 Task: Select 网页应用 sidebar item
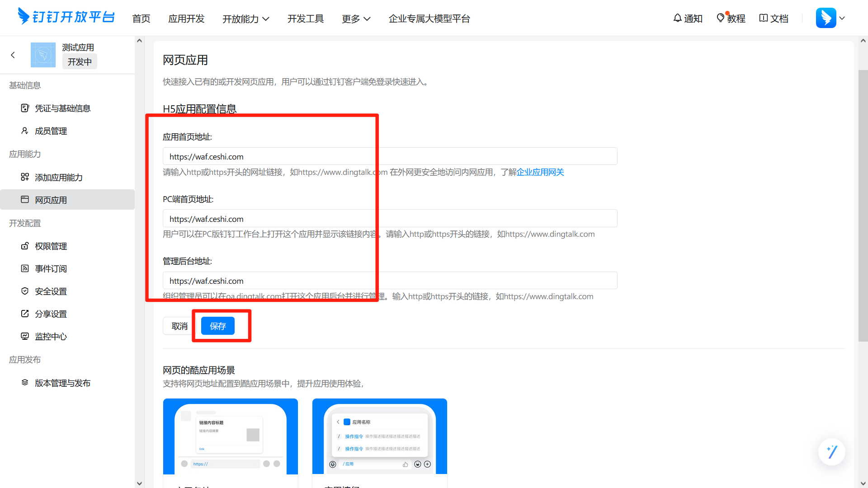(67, 200)
